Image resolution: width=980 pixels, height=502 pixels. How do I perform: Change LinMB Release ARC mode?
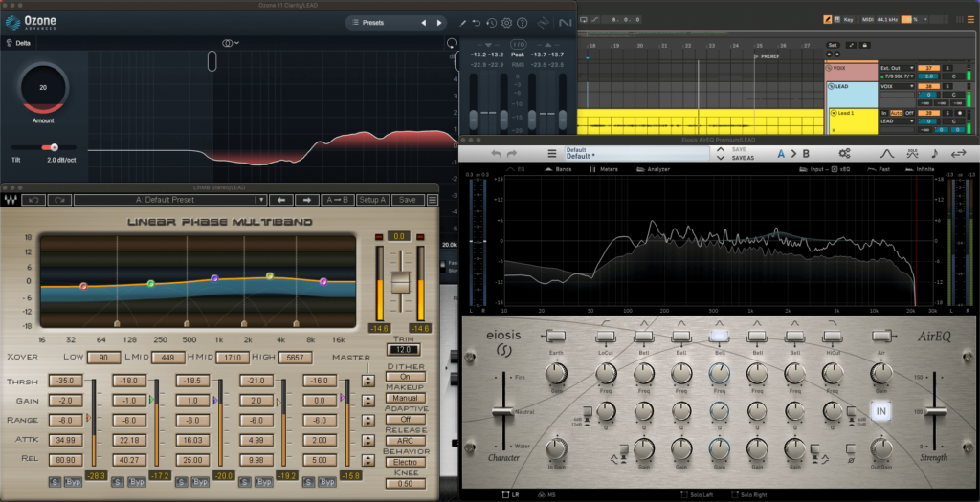405,441
